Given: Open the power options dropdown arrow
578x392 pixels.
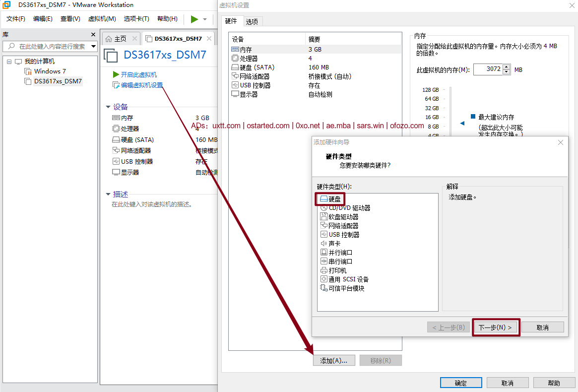Looking at the screenshot, I should coord(205,19).
